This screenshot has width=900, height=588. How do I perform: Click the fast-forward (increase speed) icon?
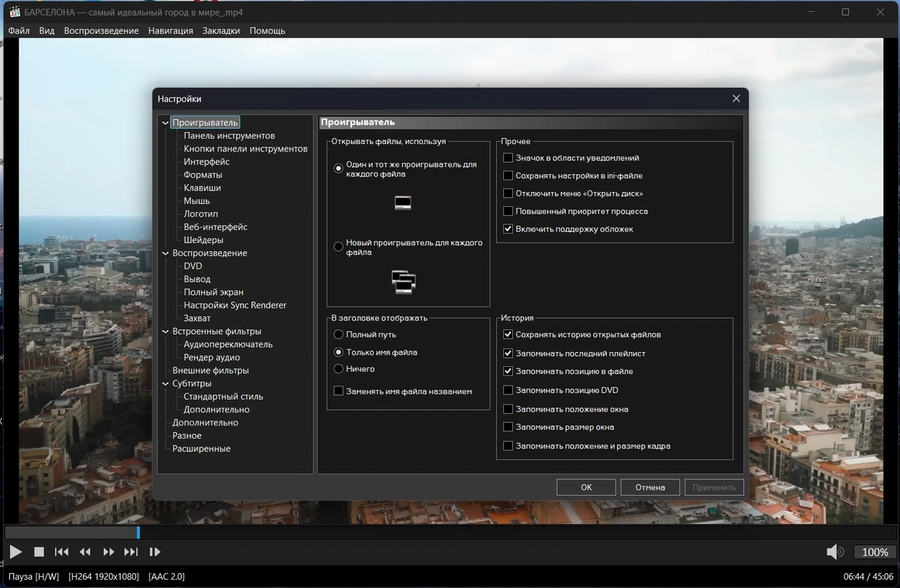[x=109, y=552]
